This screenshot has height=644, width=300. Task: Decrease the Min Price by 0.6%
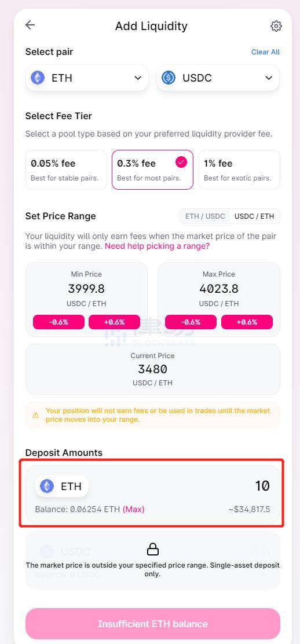tap(58, 322)
